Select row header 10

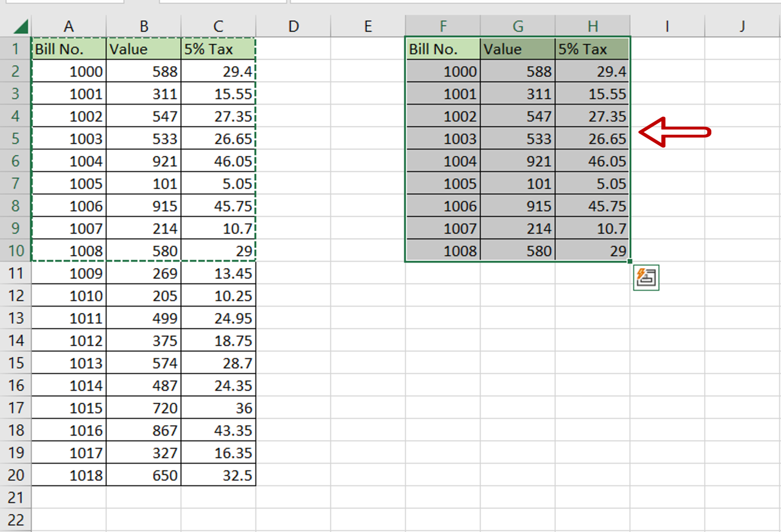[16, 251]
